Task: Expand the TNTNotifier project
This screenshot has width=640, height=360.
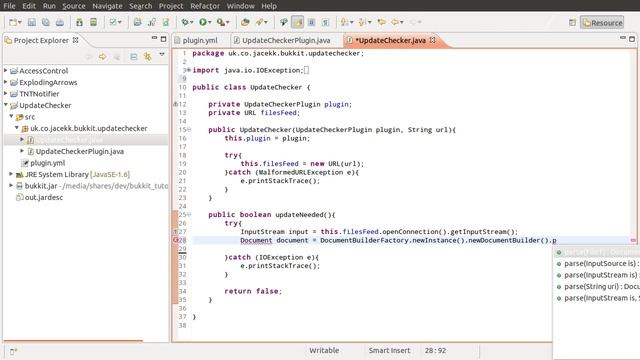Action: click(x=6, y=93)
